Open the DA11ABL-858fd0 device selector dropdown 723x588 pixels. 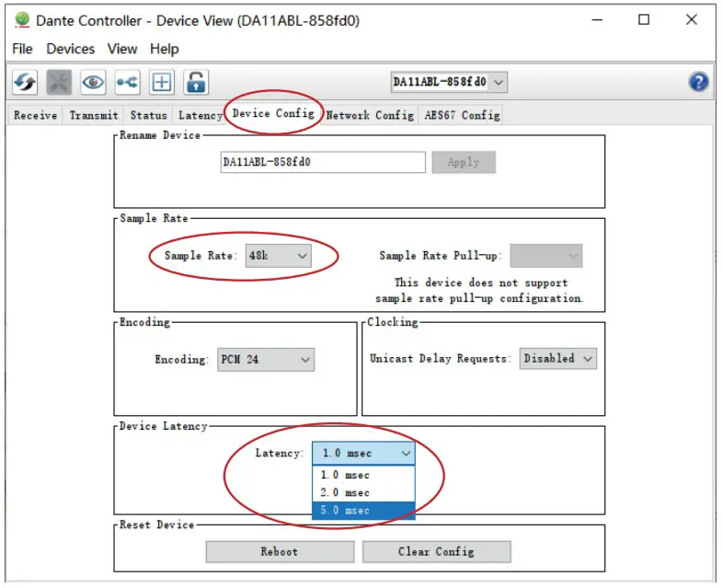[x=449, y=82]
